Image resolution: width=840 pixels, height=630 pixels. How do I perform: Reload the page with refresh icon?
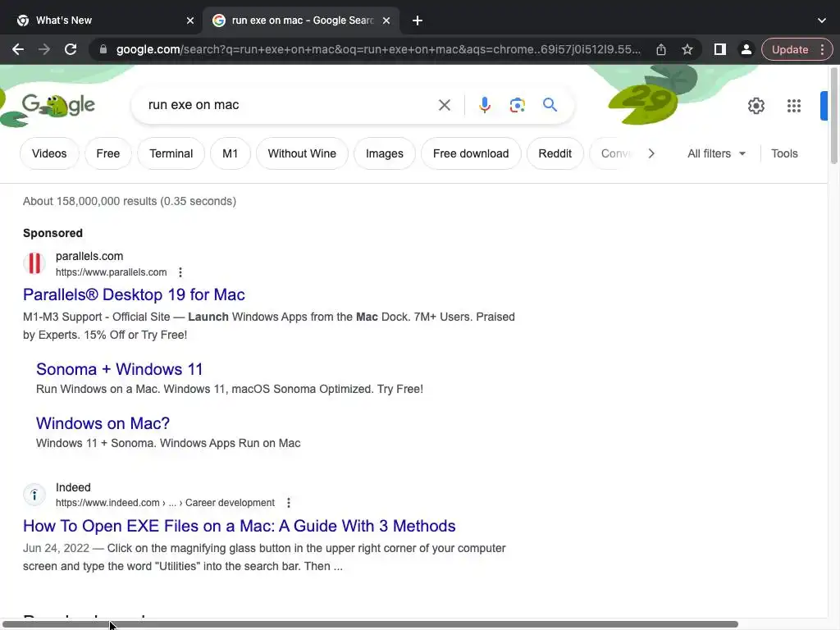click(71, 49)
